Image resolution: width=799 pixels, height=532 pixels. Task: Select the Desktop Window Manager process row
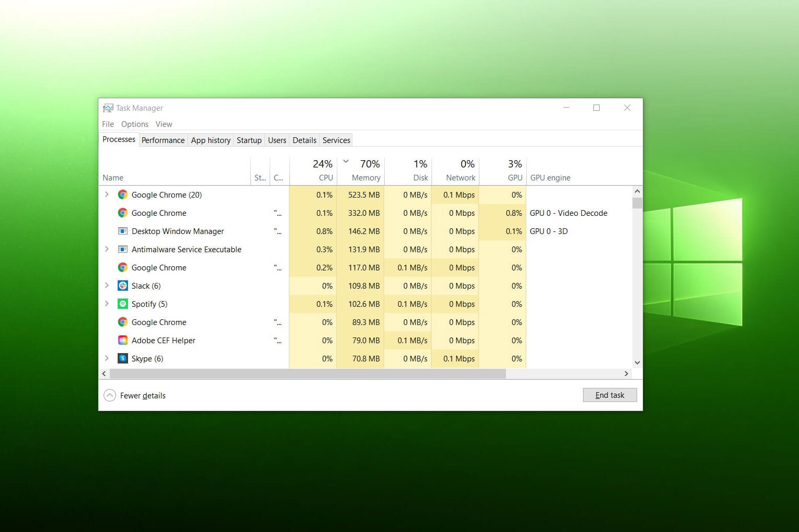[x=365, y=231]
